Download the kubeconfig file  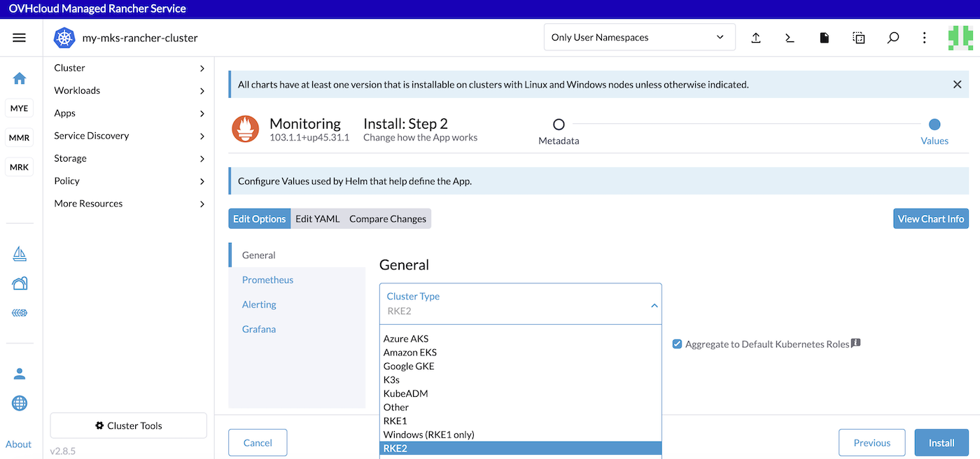pos(824,38)
